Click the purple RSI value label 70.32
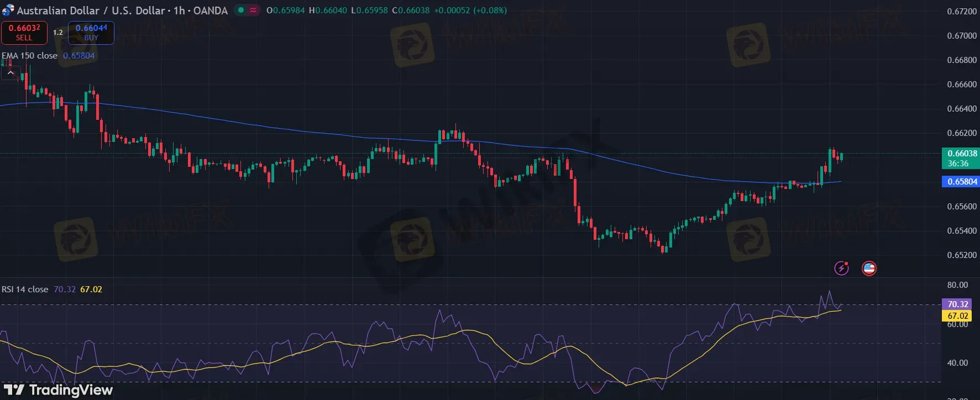The width and height of the screenshot is (980, 400). [x=957, y=304]
